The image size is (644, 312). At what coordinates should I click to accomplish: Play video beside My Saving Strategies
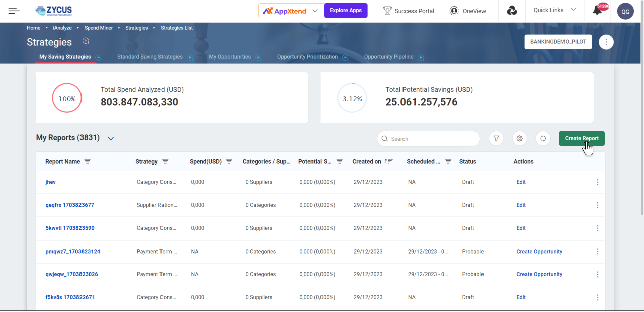[99, 57]
